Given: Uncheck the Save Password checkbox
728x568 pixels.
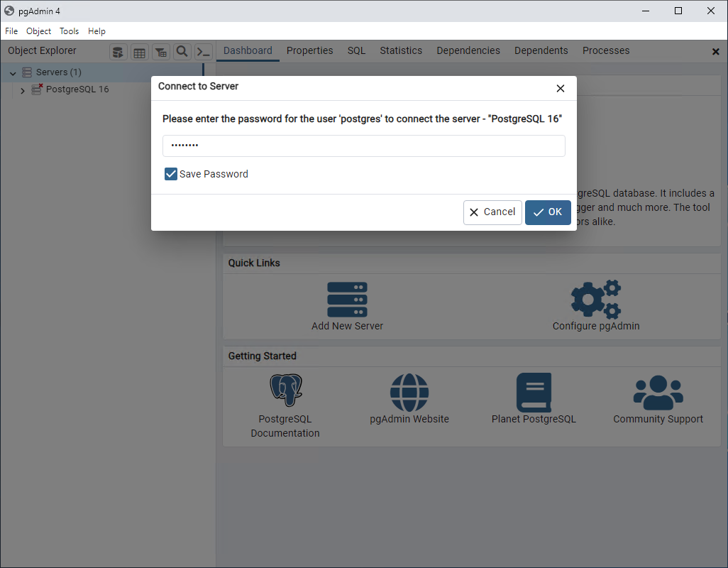Looking at the screenshot, I should click(x=171, y=174).
